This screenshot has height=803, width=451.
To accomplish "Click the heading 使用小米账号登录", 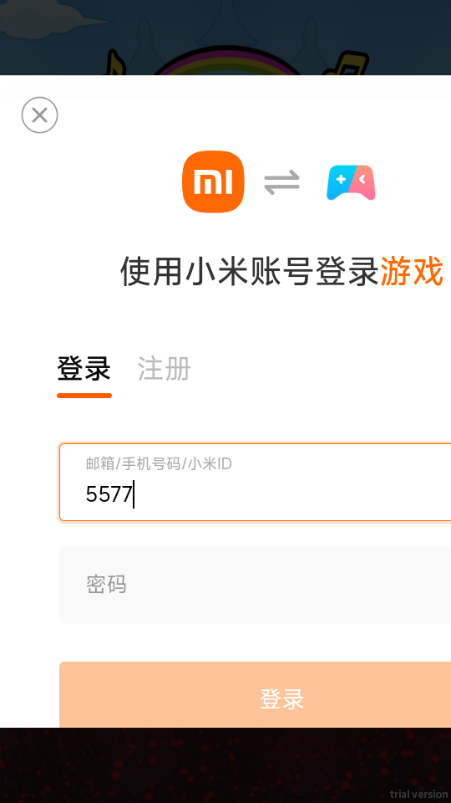I will [250, 272].
